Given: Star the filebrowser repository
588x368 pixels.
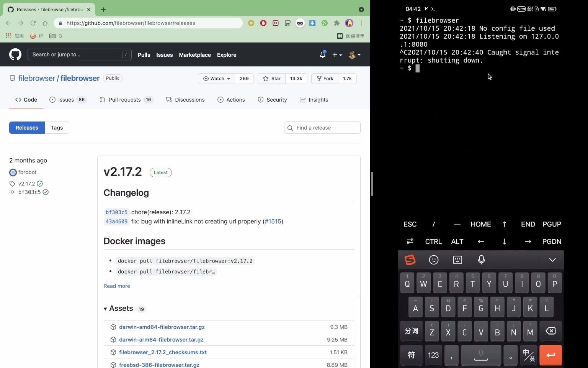Looking at the screenshot, I should click(272, 79).
